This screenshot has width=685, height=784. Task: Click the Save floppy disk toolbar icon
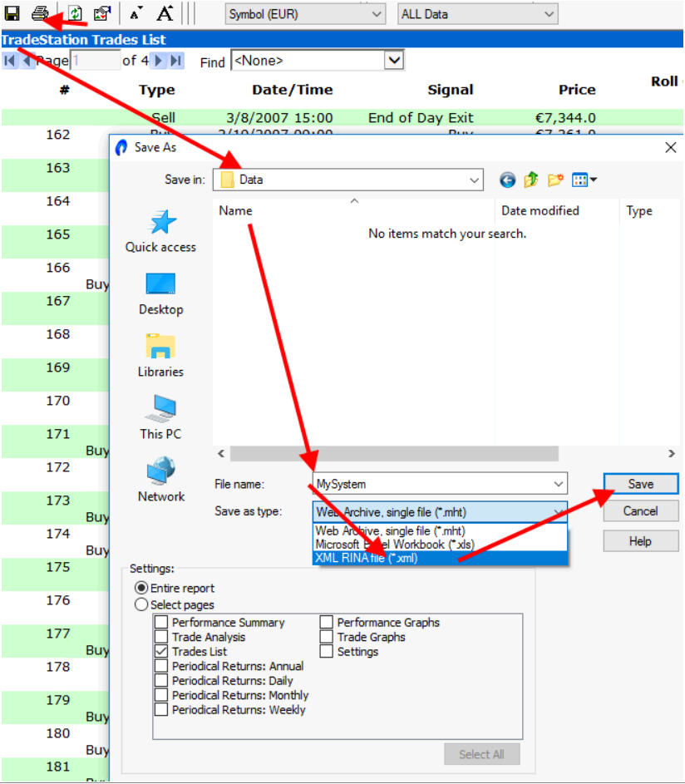click(x=12, y=13)
